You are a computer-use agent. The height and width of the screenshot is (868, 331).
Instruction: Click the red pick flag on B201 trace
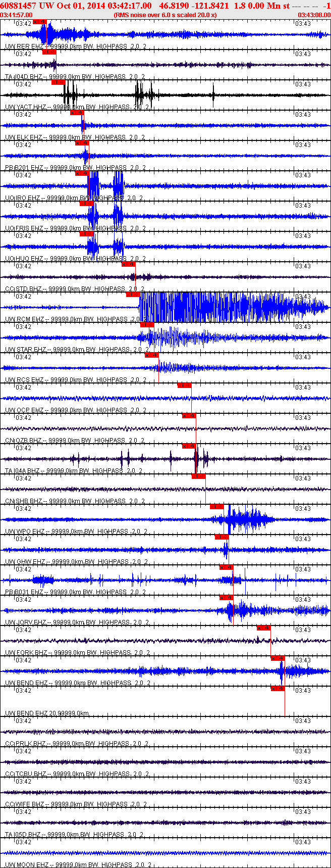click(82, 143)
